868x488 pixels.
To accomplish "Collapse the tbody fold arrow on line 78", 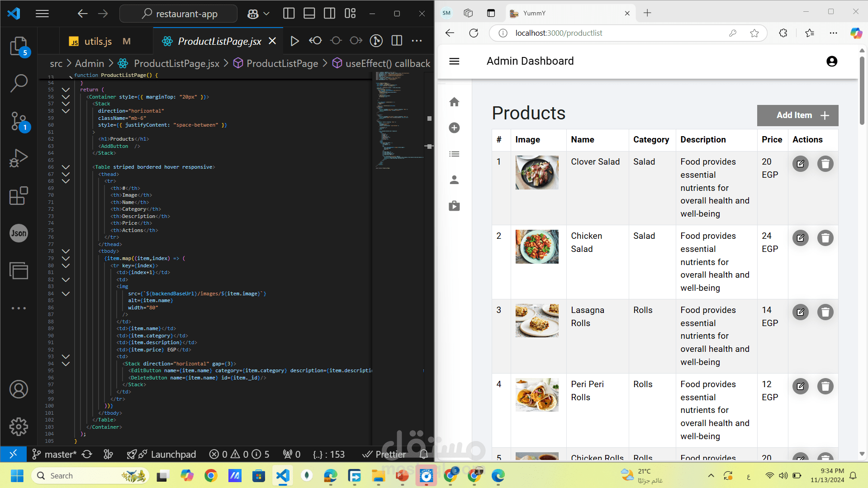I will coord(66,251).
